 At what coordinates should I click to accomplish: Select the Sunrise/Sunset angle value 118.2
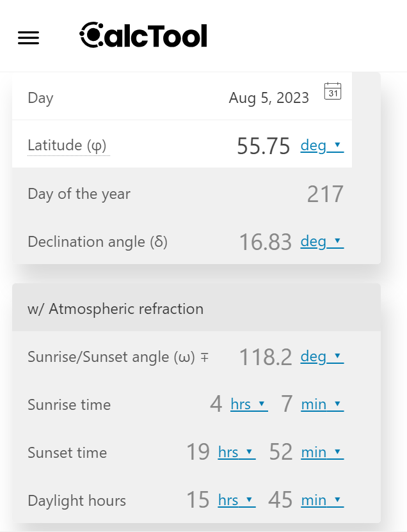point(265,357)
